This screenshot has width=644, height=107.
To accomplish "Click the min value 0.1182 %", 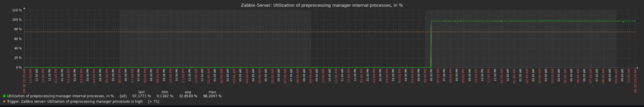I will (165, 96).
